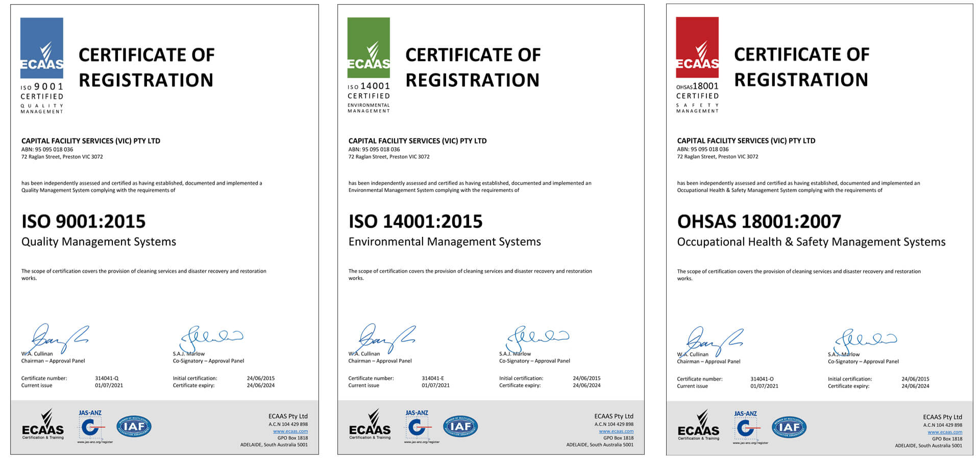Open www.ecaas.com link on ISO 9001 certificate
This screenshot has width=980, height=460.
point(290,431)
